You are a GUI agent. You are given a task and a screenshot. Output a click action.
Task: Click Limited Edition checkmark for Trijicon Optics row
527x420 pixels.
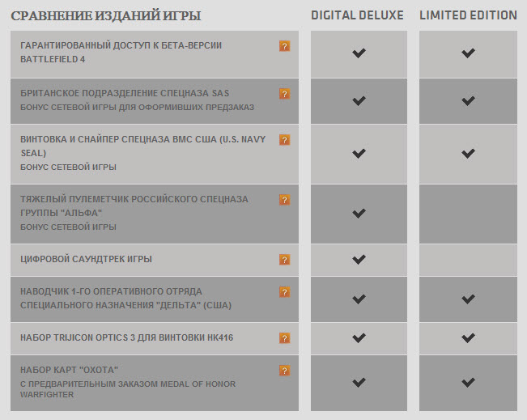tap(468, 337)
